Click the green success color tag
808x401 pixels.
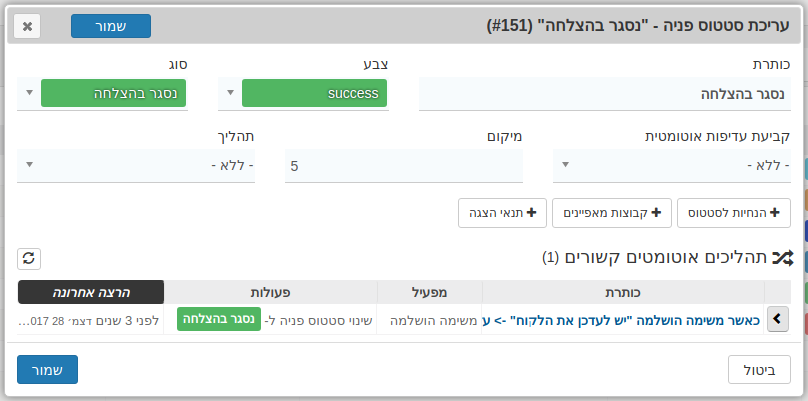[x=314, y=93]
